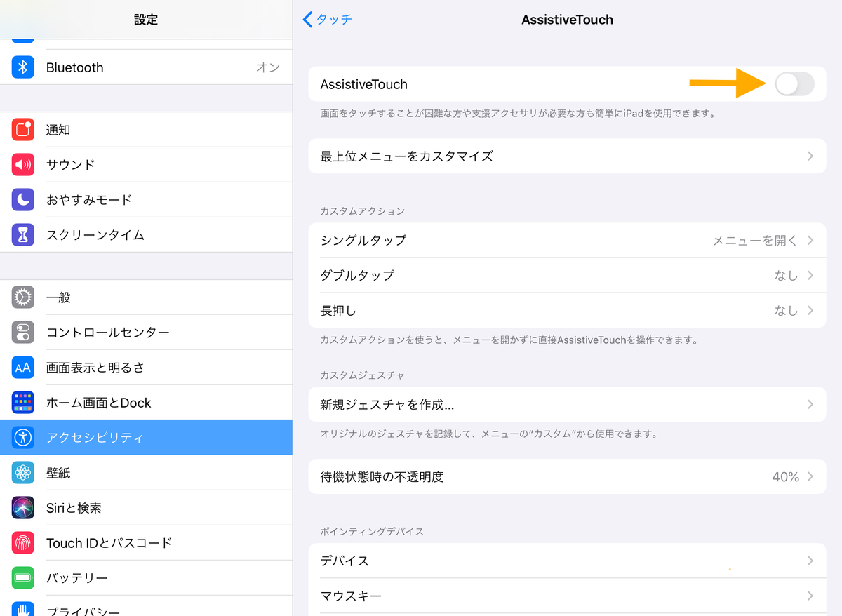Tap the green バッテリー battery icon
The image size is (842, 616).
click(23, 578)
